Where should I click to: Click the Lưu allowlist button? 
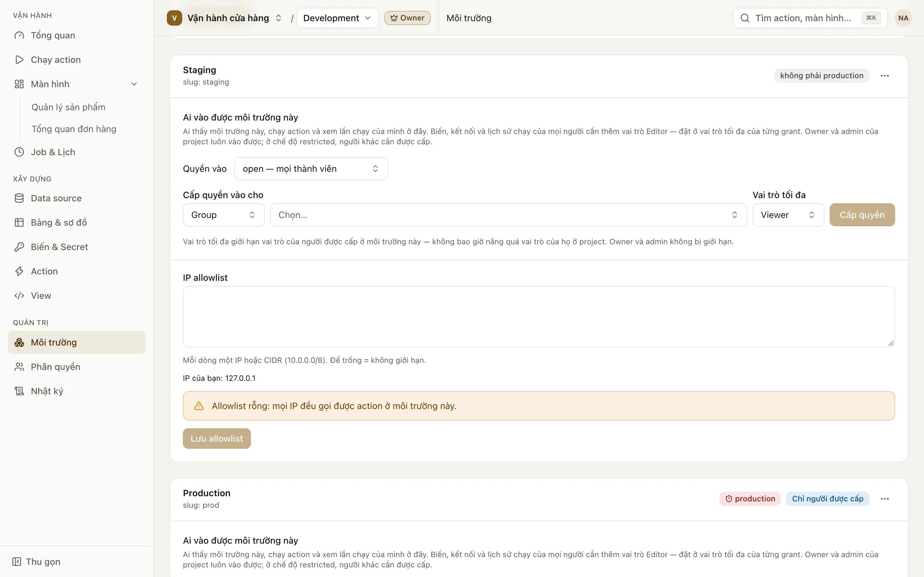tap(217, 439)
